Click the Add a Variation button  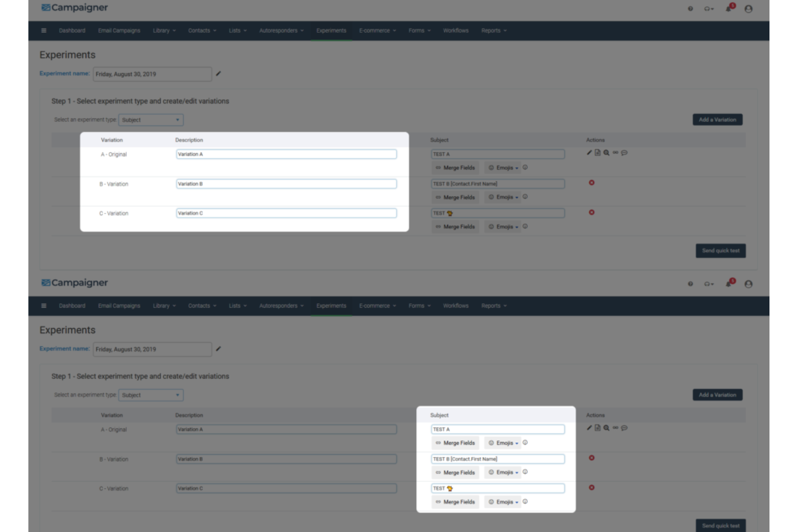718,119
